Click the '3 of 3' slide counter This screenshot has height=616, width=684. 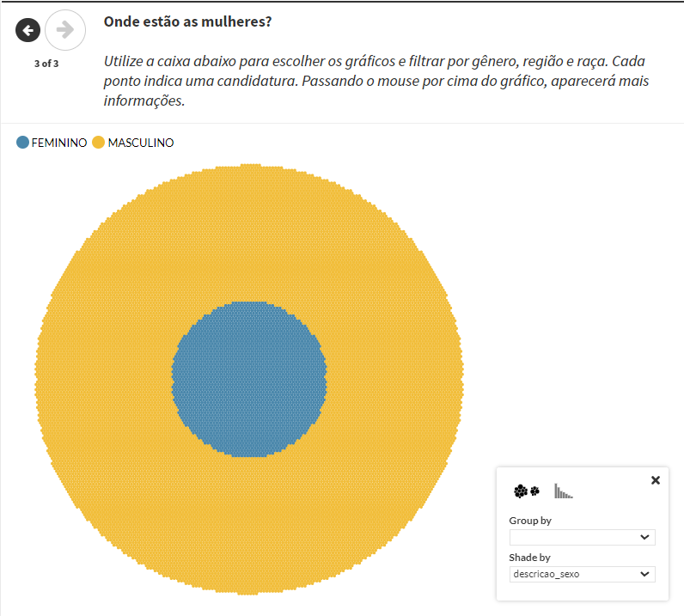click(x=46, y=63)
